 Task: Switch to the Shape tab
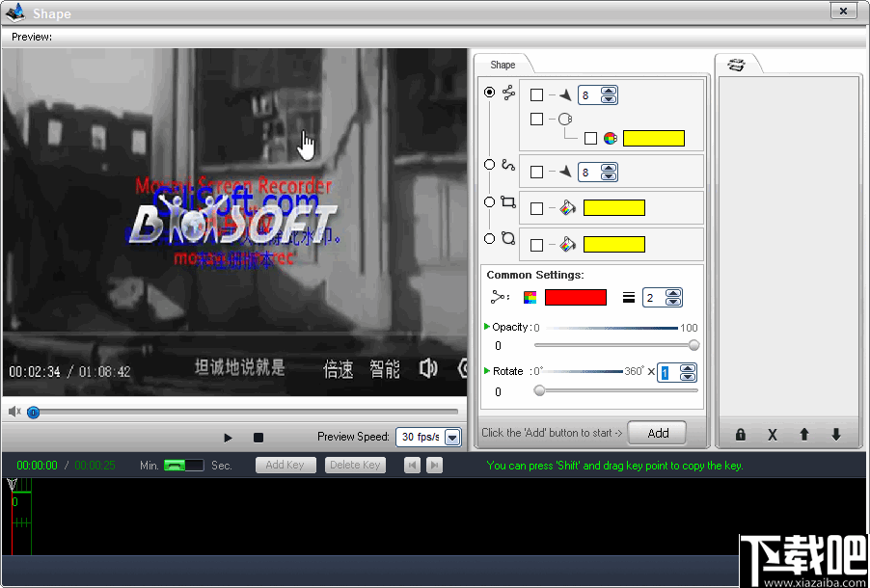point(503,64)
